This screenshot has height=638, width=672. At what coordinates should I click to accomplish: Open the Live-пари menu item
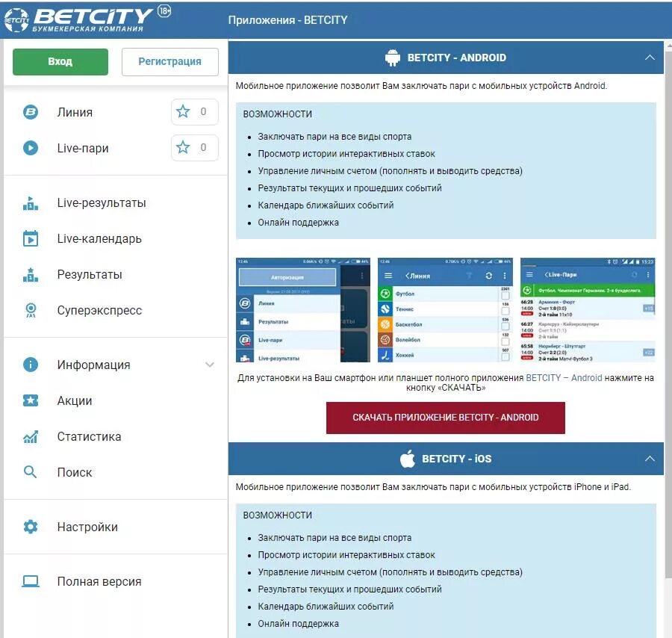click(83, 149)
